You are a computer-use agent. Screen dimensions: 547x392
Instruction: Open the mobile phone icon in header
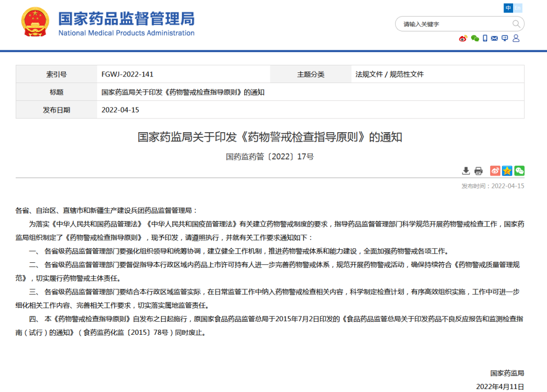pyautogui.click(x=485, y=38)
